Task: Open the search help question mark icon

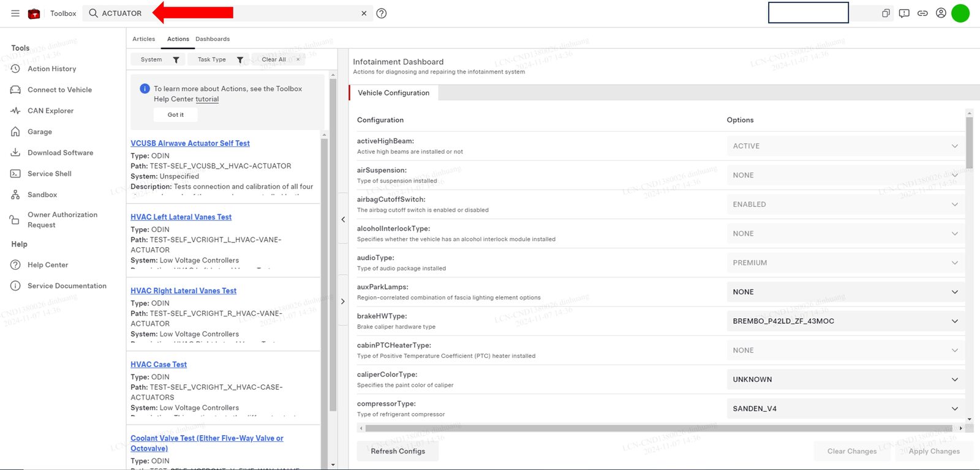Action: coord(382,13)
